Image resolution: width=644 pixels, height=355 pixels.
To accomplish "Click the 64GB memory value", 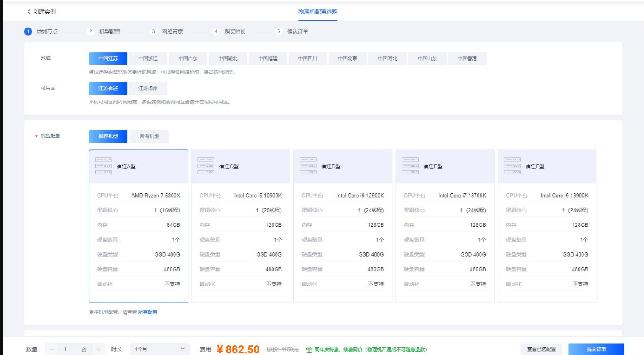I will [x=173, y=225].
